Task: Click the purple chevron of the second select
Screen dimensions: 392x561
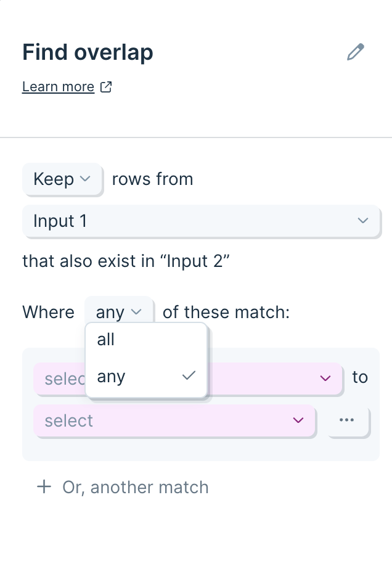Action: click(298, 420)
